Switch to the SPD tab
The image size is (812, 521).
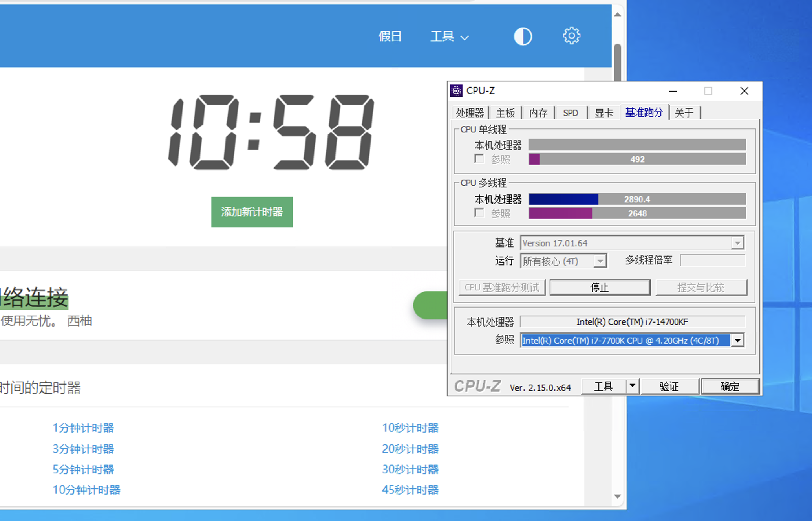pyautogui.click(x=571, y=113)
